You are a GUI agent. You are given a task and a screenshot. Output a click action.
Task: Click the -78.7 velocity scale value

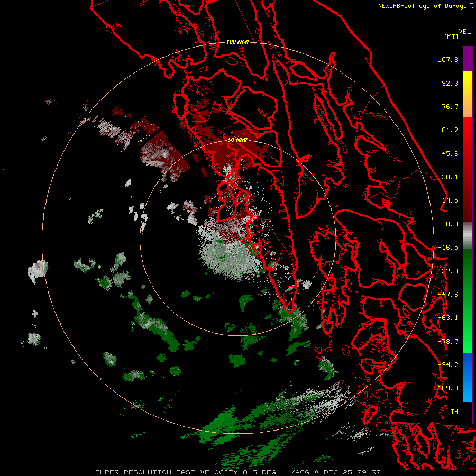coord(448,342)
